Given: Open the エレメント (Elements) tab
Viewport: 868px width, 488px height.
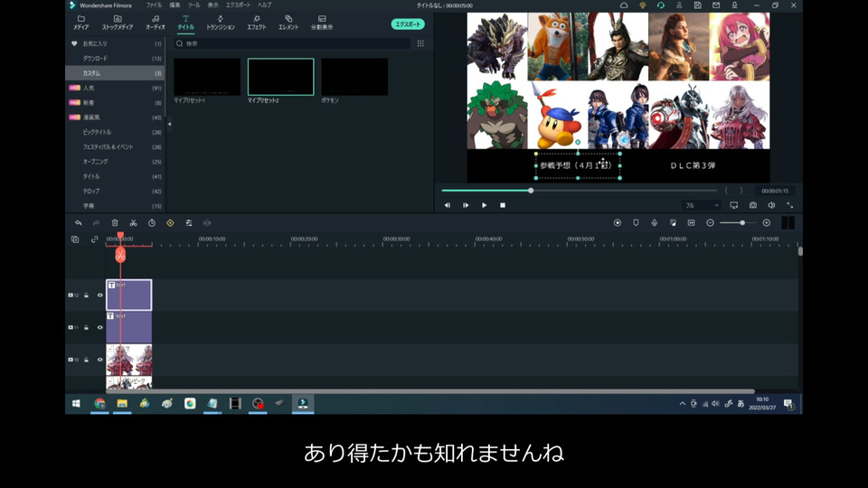Looking at the screenshot, I should pyautogui.click(x=288, y=23).
